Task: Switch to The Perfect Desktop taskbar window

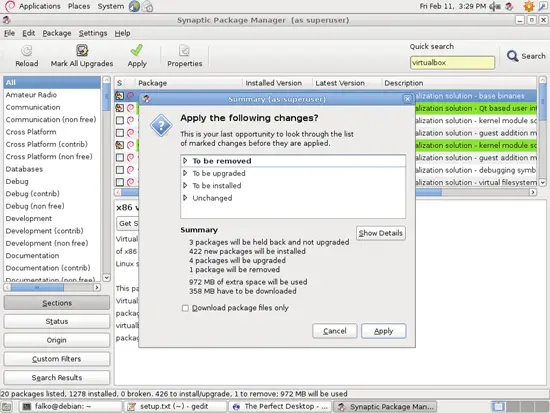Action: point(280,407)
